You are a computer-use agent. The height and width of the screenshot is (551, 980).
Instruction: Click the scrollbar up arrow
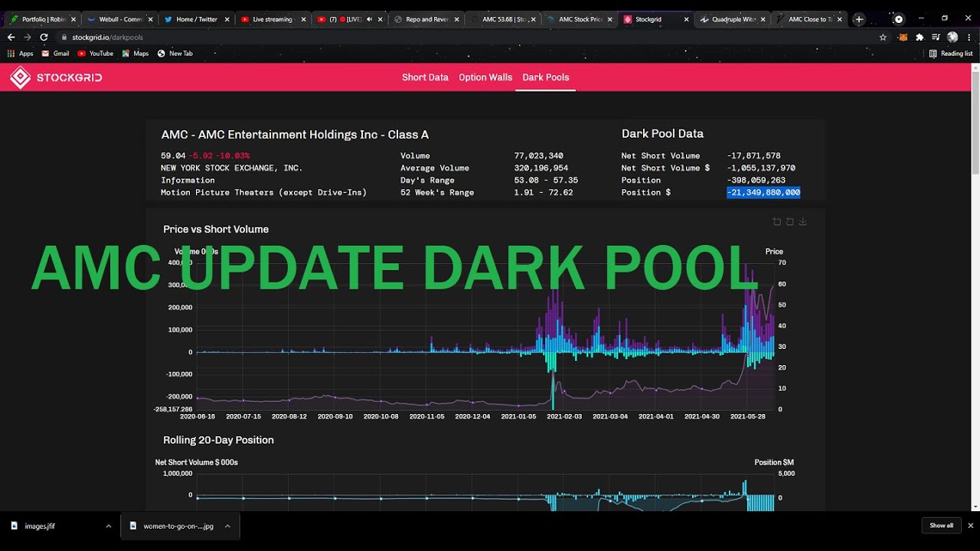pos(975,67)
